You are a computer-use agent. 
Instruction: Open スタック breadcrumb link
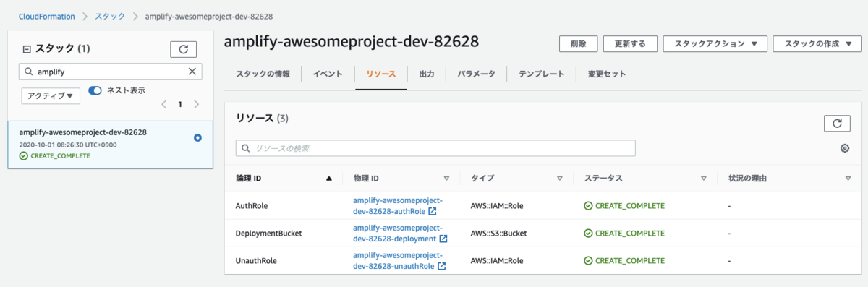(x=111, y=16)
